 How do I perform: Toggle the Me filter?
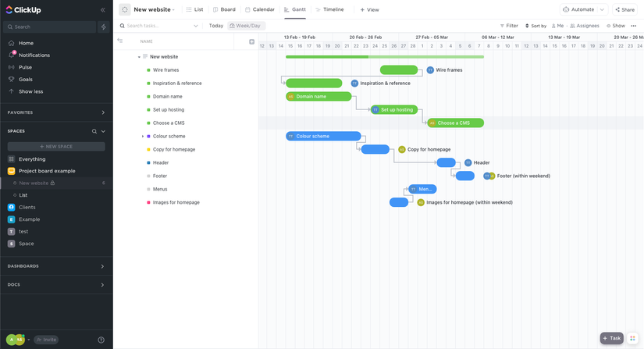click(x=557, y=26)
